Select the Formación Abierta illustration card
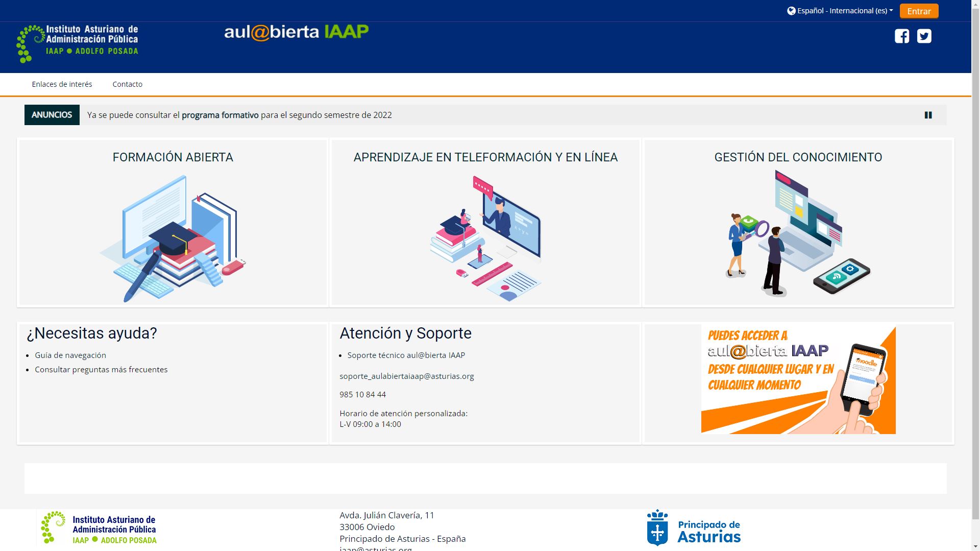Viewport: 980px width, 551px height. coord(173,237)
